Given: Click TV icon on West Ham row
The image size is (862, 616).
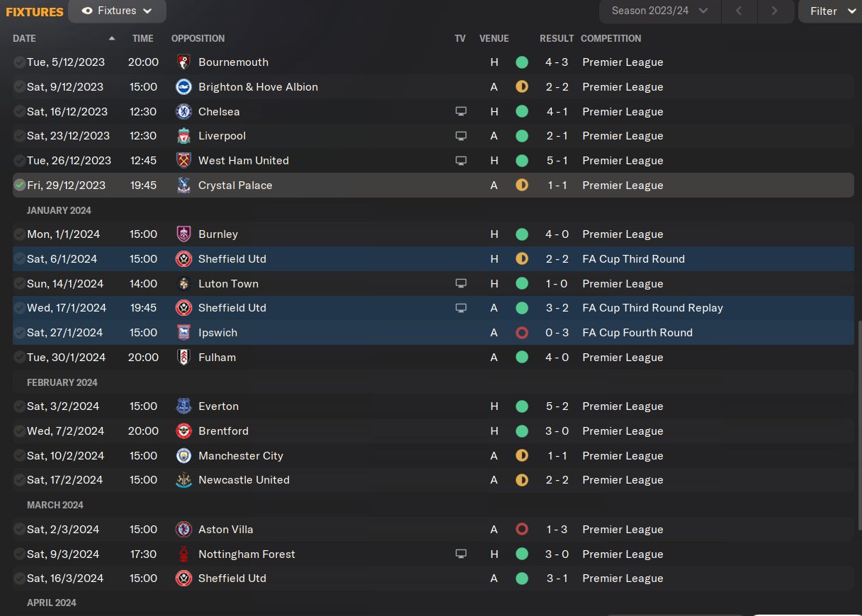Looking at the screenshot, I should (x=461, y=161).
